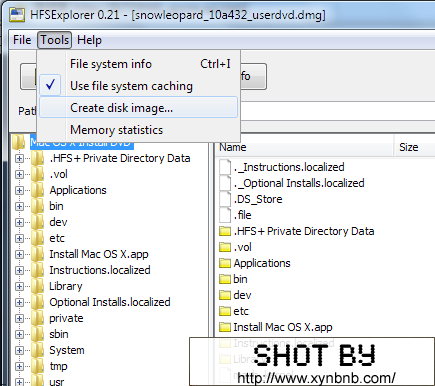This screenshot has height=386, width=435.
Task: Click file icon of ._Optional Installs.localized
Action: point(225,183)
